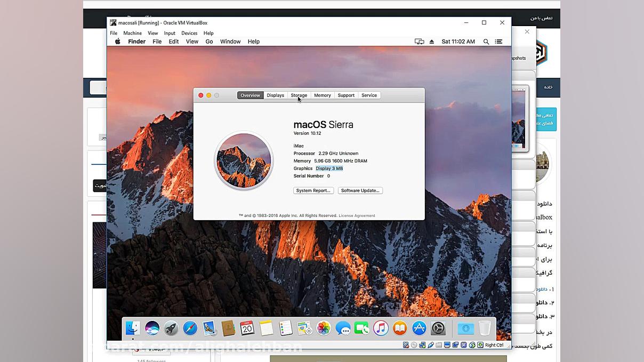The height and width of the screenshot is (362, 644).
Task: Close the About This Mac window
Action: coord(201,95)
